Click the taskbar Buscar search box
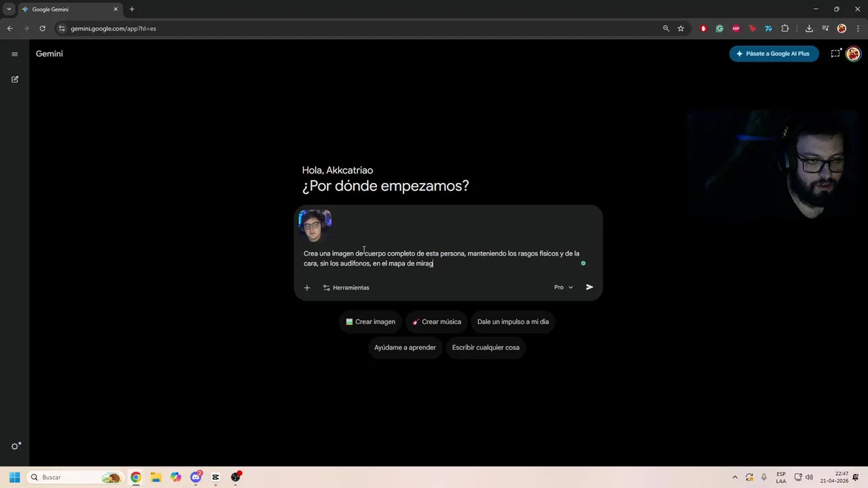The image size is (868, 488). [75, 477]
